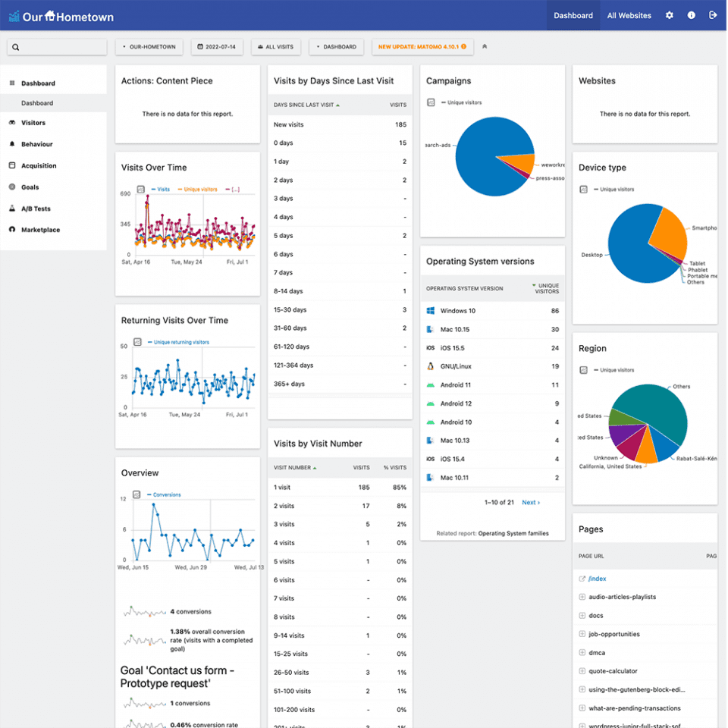Toggle Unique returning visitors legend series
The image size is (728, 728).
click(x=180, y=342)
